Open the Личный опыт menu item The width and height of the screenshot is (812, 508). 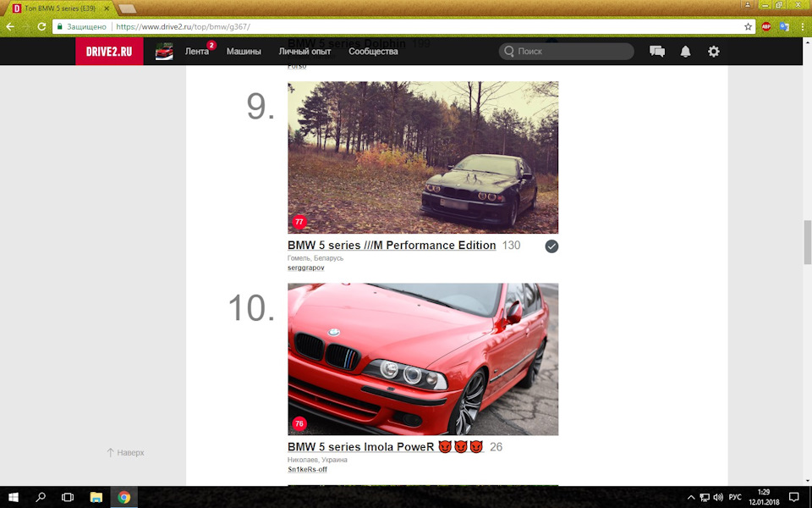(304, 52)
